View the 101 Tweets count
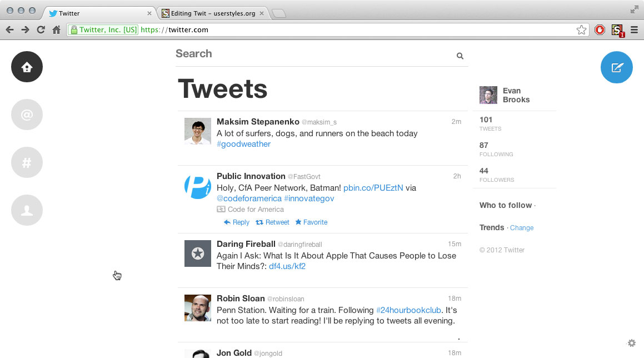This screenshot has height=358, width=644. 491,123
